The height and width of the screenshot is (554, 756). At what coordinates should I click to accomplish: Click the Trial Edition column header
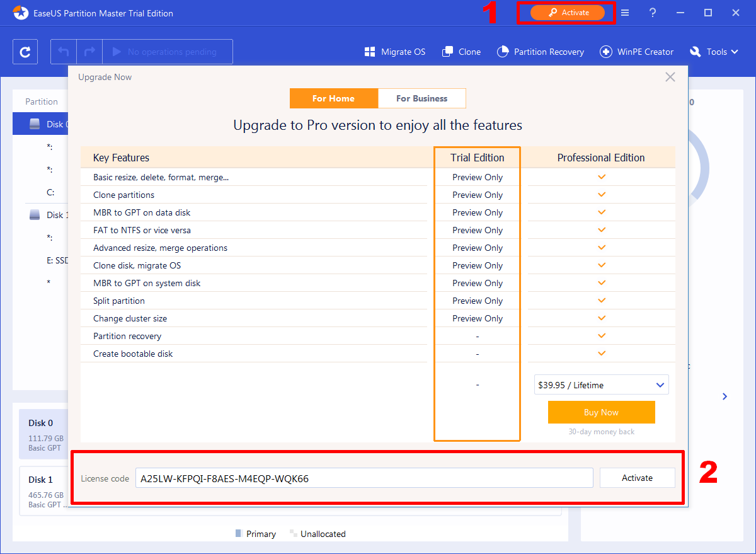pos(477,158)
